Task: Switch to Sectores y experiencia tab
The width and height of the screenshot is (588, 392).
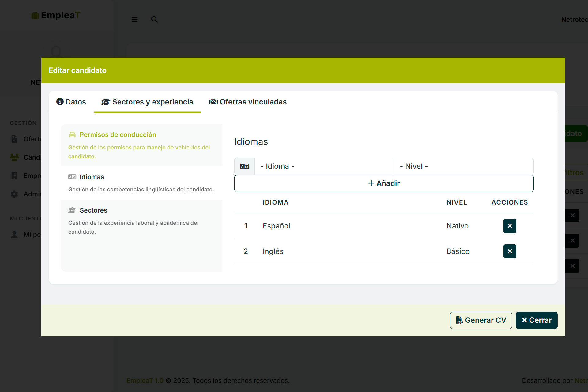Action: (147, 102)
